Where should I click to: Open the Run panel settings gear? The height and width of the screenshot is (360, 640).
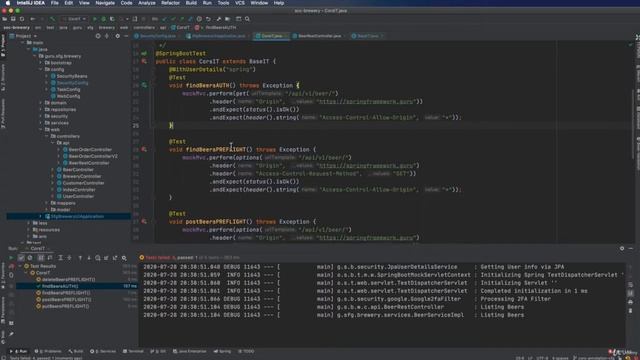[x=622, y=248]
